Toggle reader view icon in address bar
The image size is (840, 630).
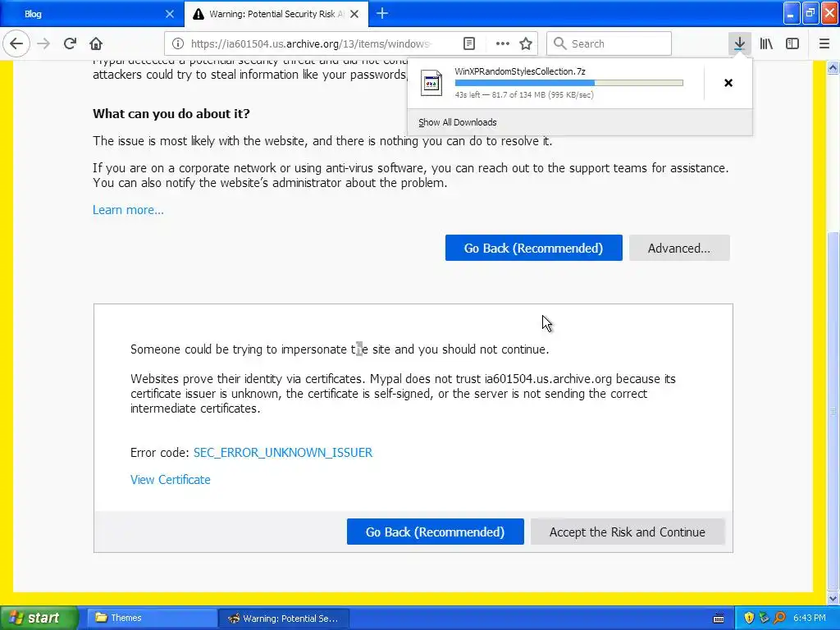click(468, 43)
